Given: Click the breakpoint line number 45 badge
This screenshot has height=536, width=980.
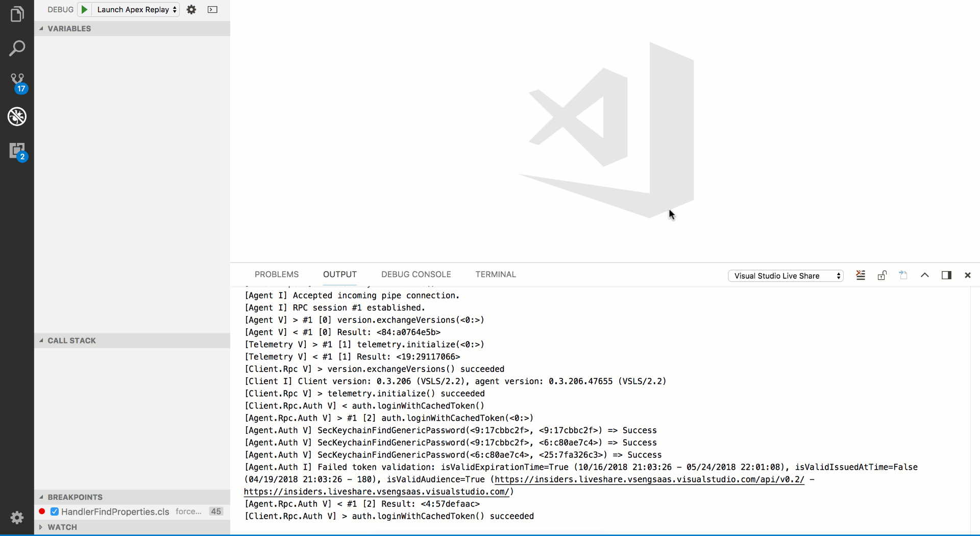Looking at the screenshot, I should [x=216, y=511].
